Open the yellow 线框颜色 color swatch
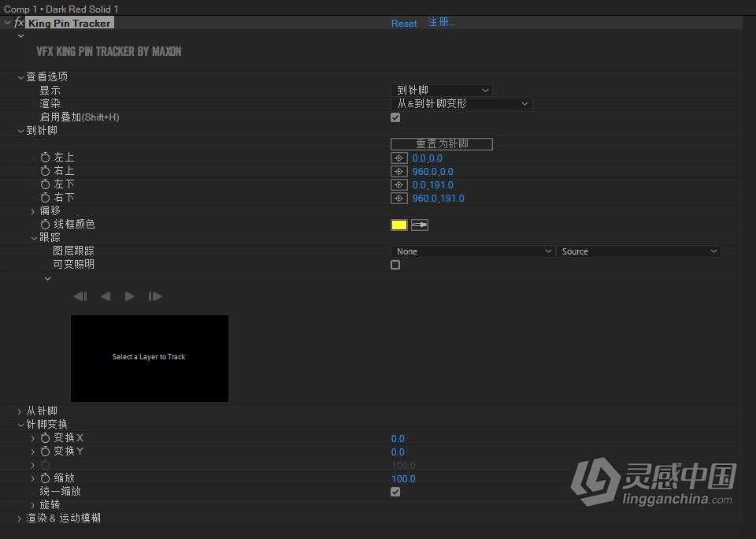This screenshot has height=539, width=756. click(x=399, y=225)
